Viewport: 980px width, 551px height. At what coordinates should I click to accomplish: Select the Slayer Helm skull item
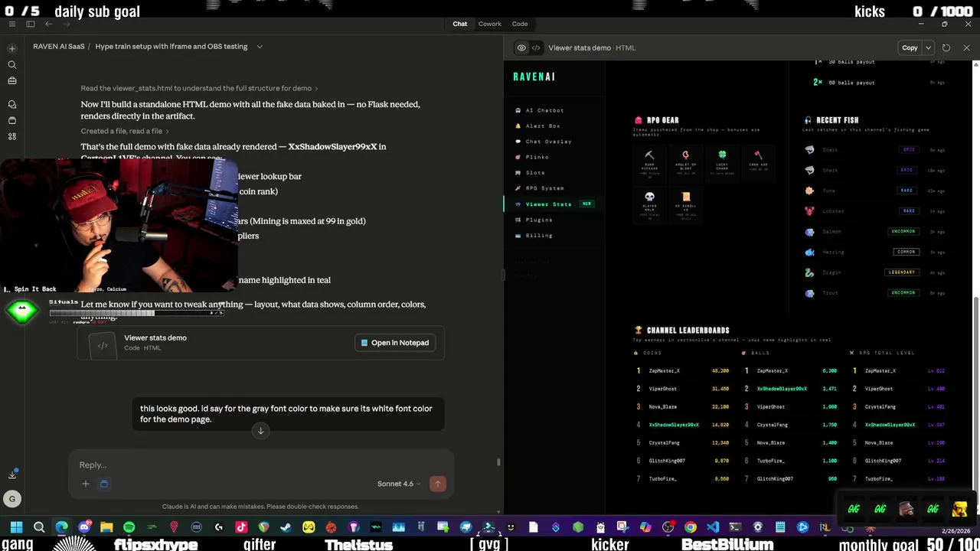coord(649,205)
